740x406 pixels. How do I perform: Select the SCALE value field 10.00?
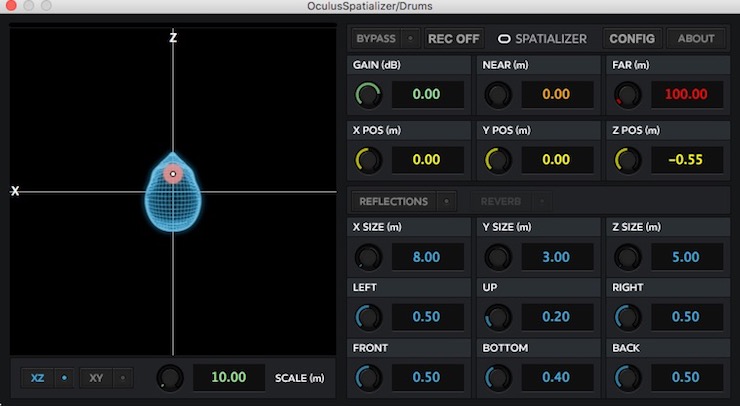(x=229, y=377)
